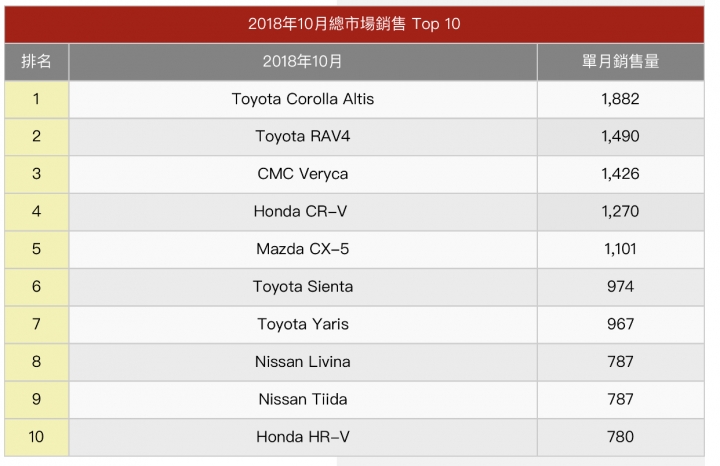Click the Mazda CX-5 model name

pyautogui.click(x=302, y=249)
